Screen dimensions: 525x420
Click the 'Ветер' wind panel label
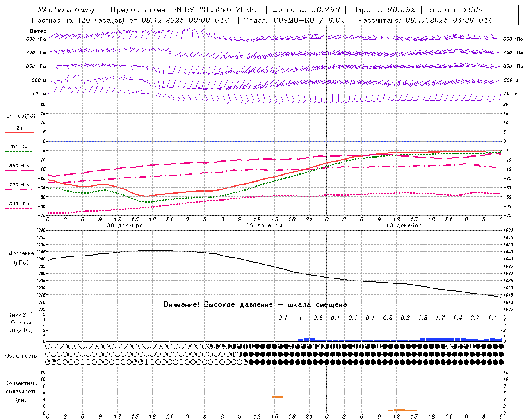(x=38, y=31)
